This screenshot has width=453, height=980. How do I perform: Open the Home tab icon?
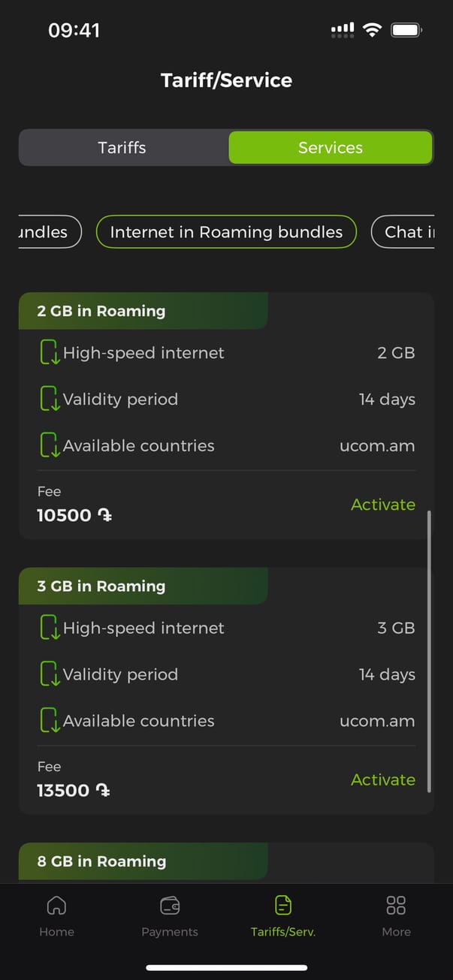(56, 905)
